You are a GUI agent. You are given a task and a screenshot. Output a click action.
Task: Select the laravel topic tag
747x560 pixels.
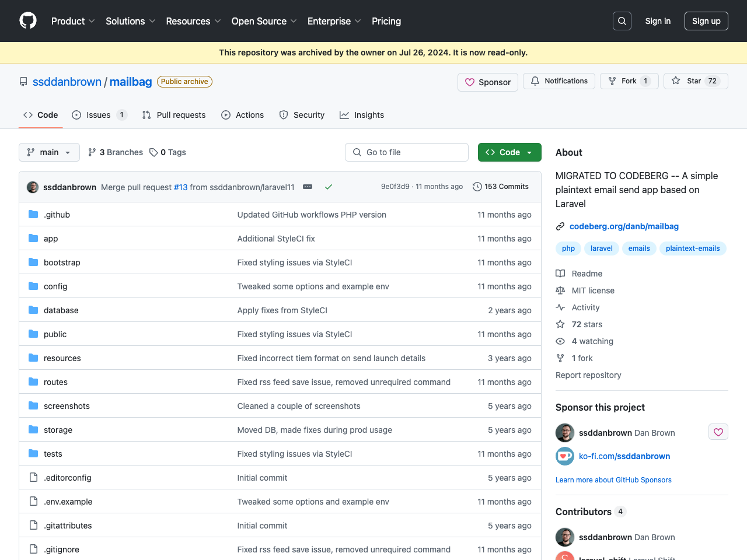point(602,249)
